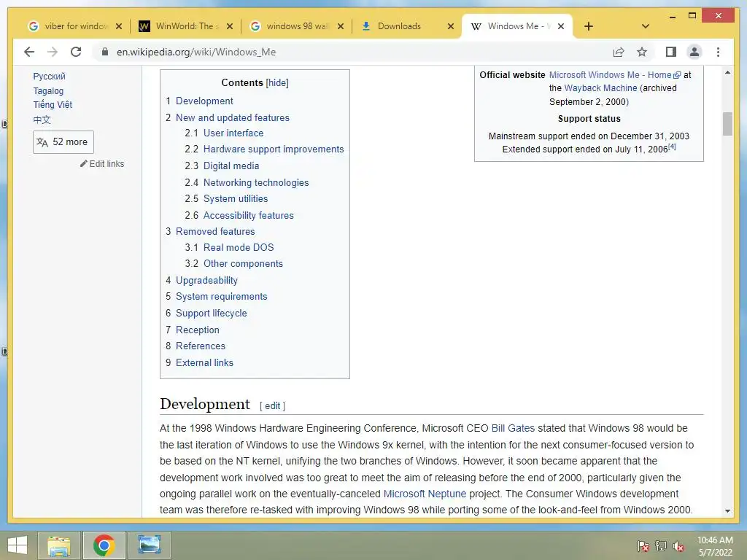Expand the tab search dropdown
Screen dimensions: 747x560
[x=646, y=26]
